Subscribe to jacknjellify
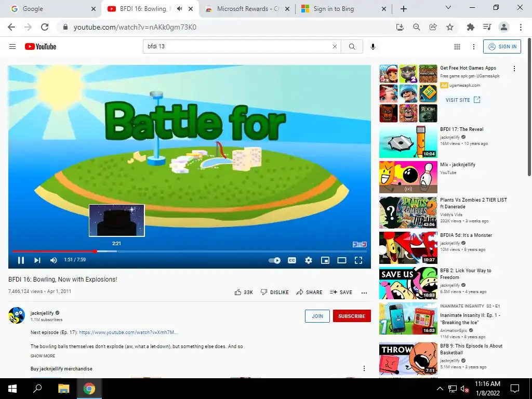 click(352, 316)
